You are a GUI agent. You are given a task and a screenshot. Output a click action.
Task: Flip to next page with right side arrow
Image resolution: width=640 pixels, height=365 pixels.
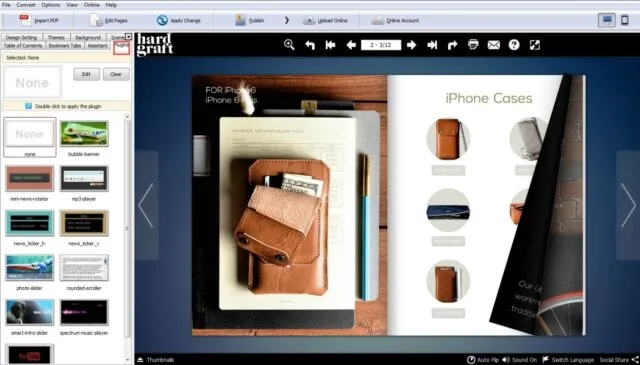coord(628,205)
